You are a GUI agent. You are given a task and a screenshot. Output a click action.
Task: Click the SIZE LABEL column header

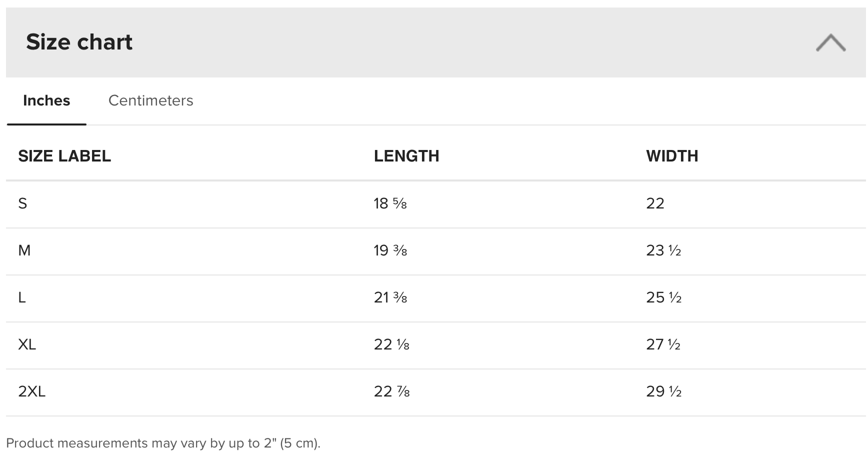pyautogui.click(x=64, y=156)
